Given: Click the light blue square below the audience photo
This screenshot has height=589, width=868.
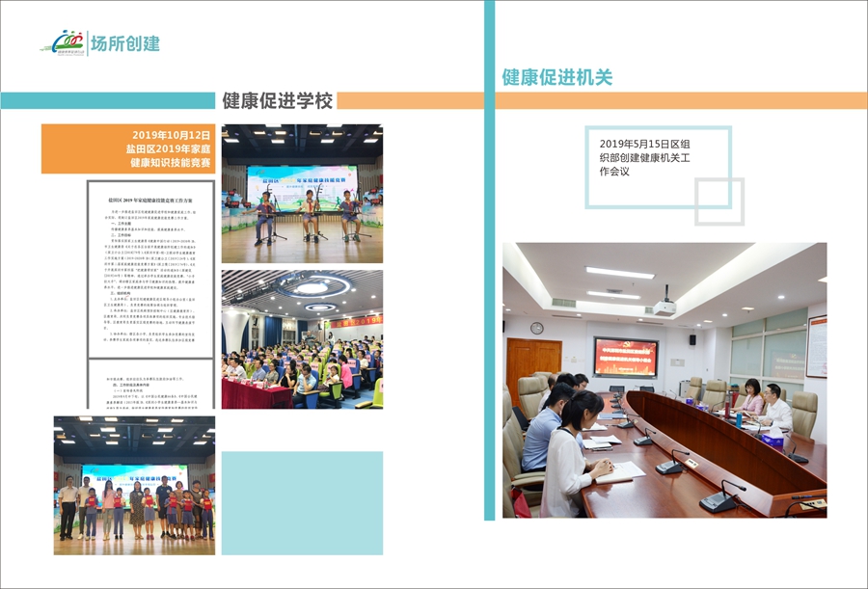Looking at the screenshot, I should point(302,502).
